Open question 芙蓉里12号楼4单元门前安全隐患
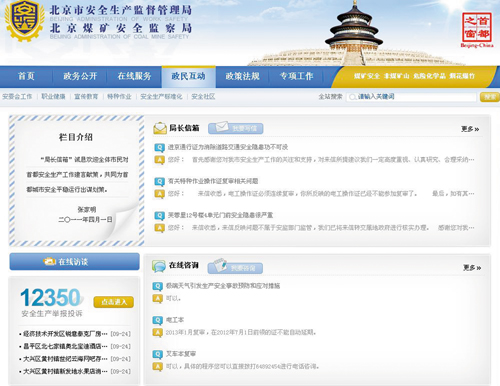This screenshot has height=386, width=500. coord(220,215)
